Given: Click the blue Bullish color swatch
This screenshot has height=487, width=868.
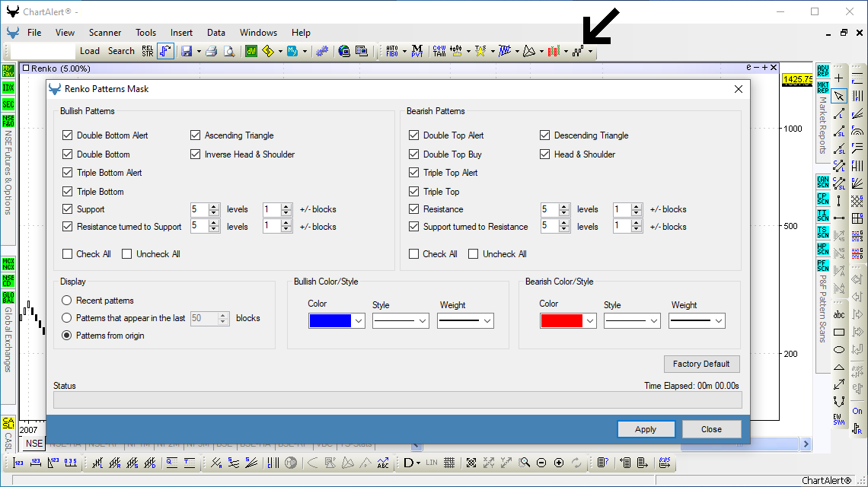Looking at the screenshot, I should tap(330, 321).
